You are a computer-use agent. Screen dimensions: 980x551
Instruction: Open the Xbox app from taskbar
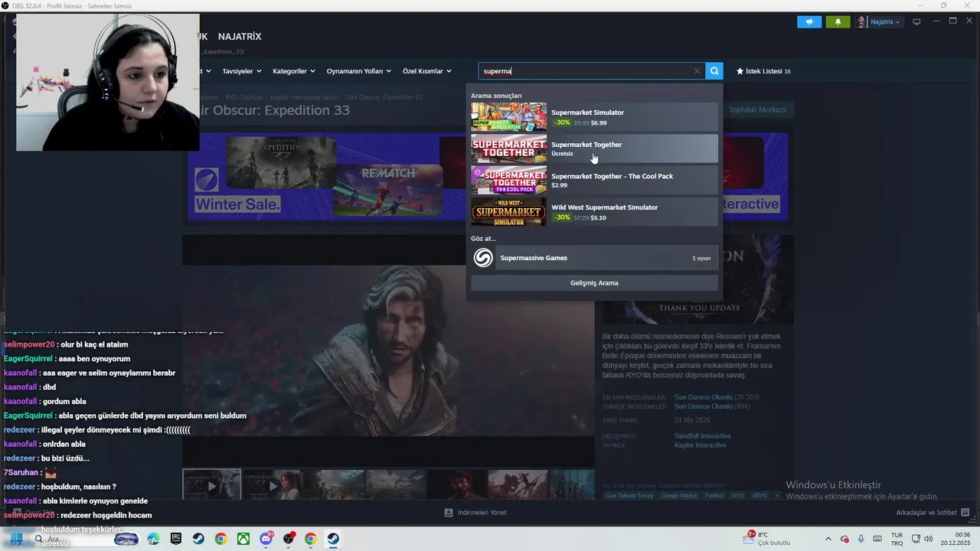(243, 539)
